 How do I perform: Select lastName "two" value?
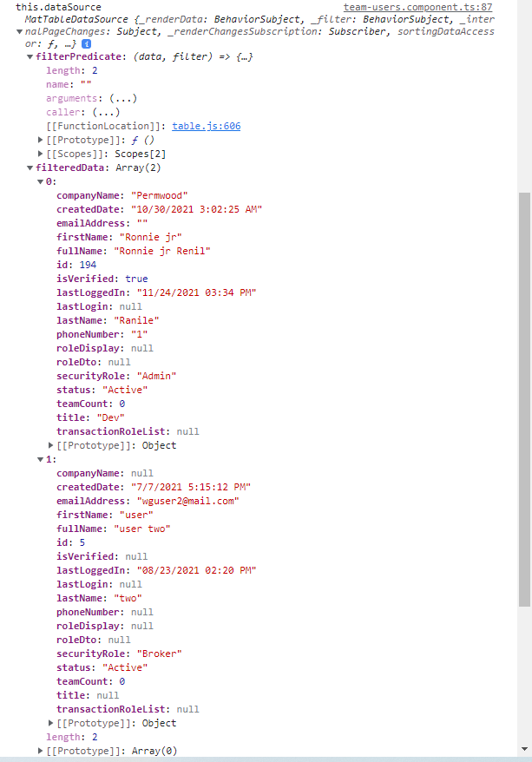[128, 598]
